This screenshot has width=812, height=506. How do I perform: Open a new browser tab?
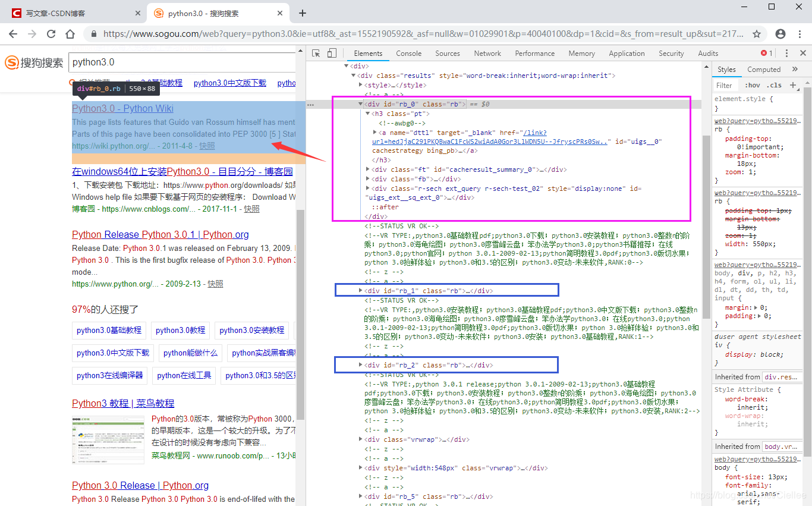tap(303, 13)
